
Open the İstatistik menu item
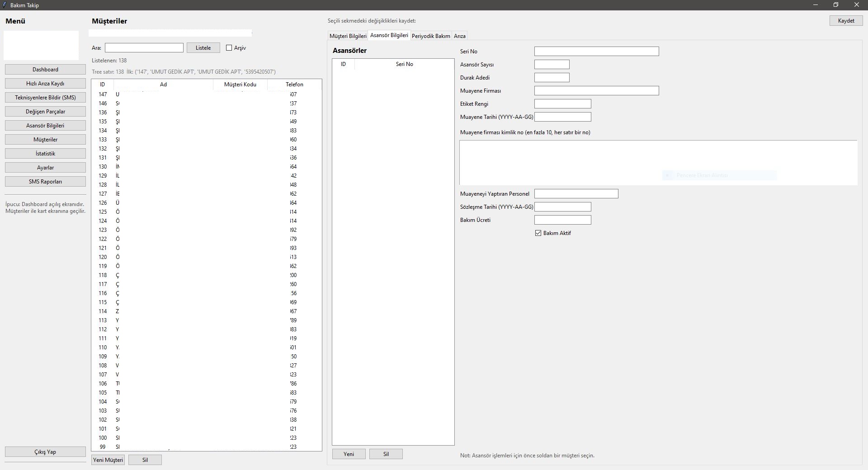[45, 154]
